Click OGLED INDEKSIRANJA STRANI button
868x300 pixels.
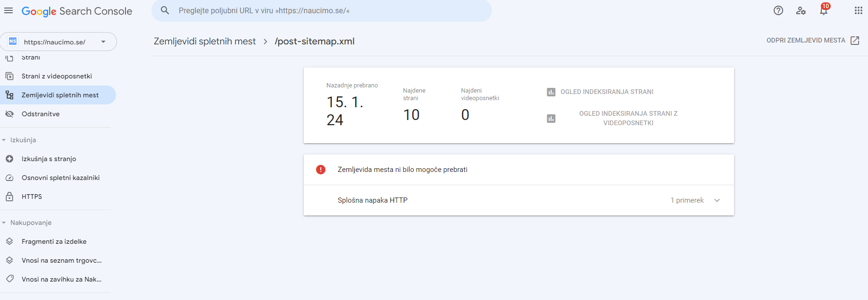[x=607, y=92]
